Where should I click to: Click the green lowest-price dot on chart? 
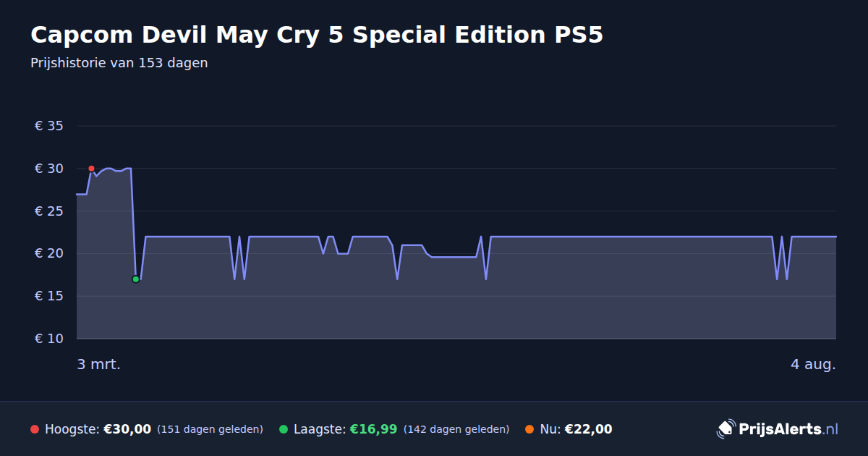[135, 279]
